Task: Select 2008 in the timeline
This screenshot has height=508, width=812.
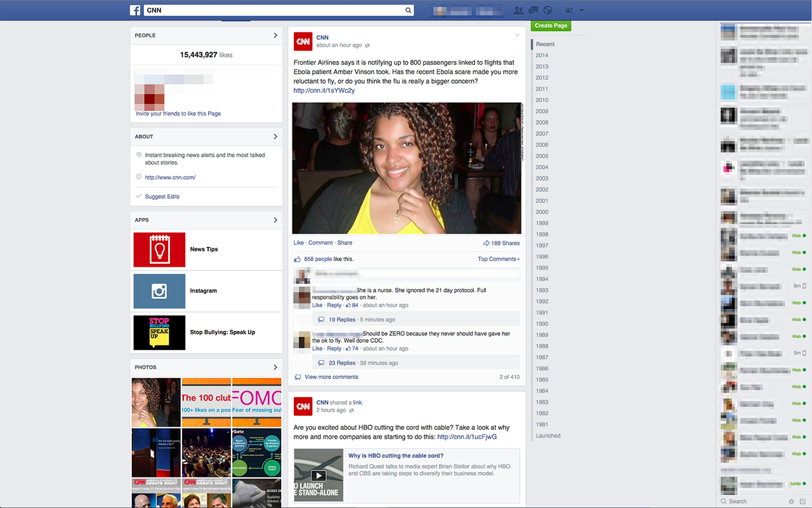Action: coord(542,123)
